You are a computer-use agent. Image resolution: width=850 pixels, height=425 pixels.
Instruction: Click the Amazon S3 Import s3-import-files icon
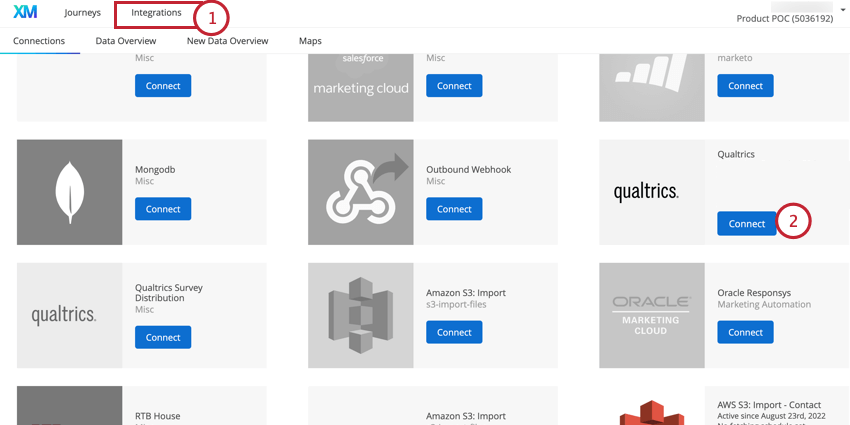pos(360,315)
